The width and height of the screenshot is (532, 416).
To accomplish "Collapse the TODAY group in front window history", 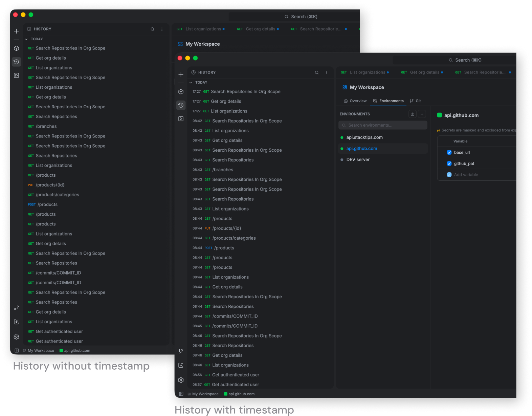I will click(191, 83).
